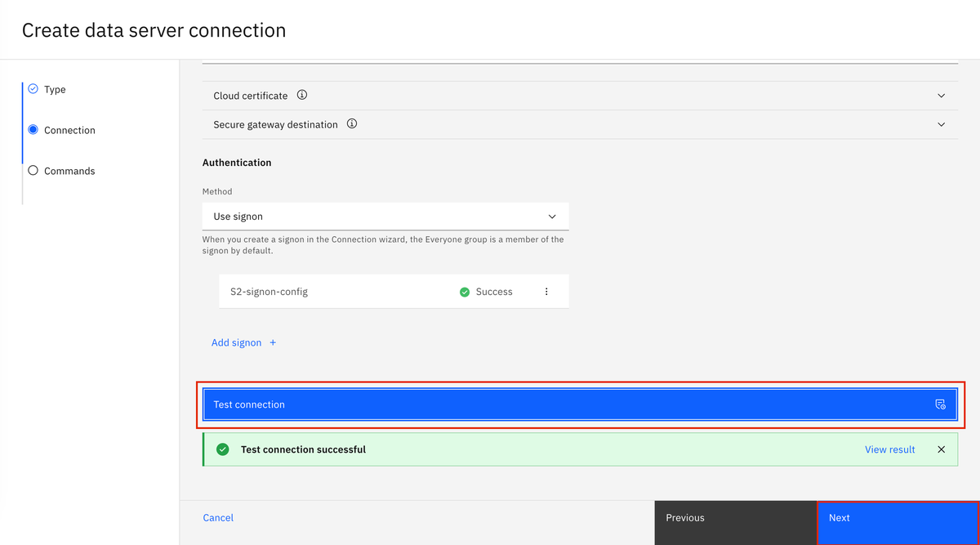Click the Cloud certificate info icon
The width and height of the screenshot is (980, 545).
[x=301, y=95]
